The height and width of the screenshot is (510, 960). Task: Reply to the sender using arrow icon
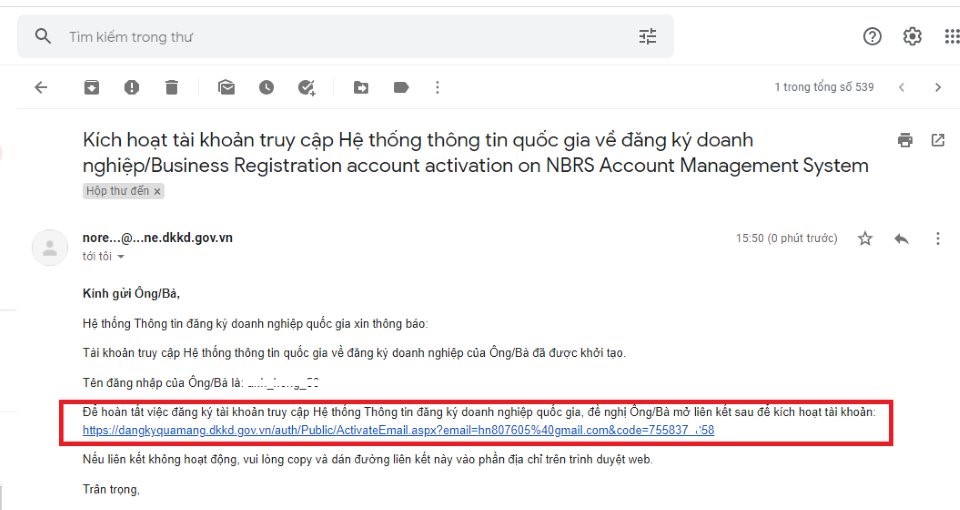[901, 239]
